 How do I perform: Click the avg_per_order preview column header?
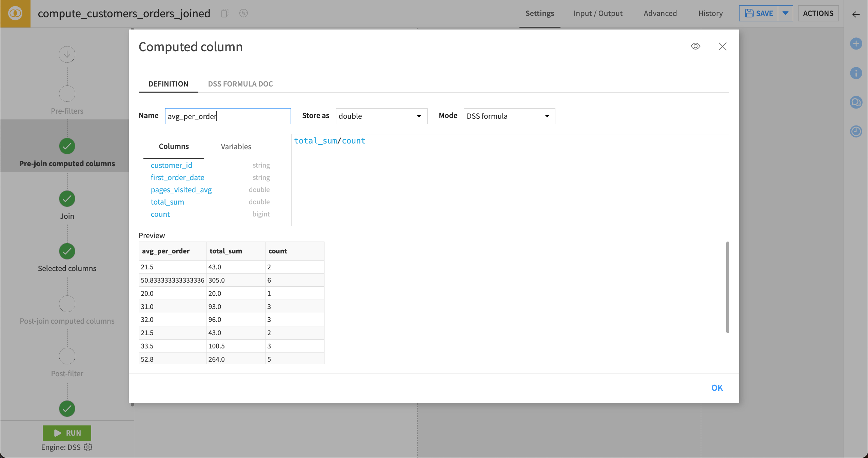(173, 251)
